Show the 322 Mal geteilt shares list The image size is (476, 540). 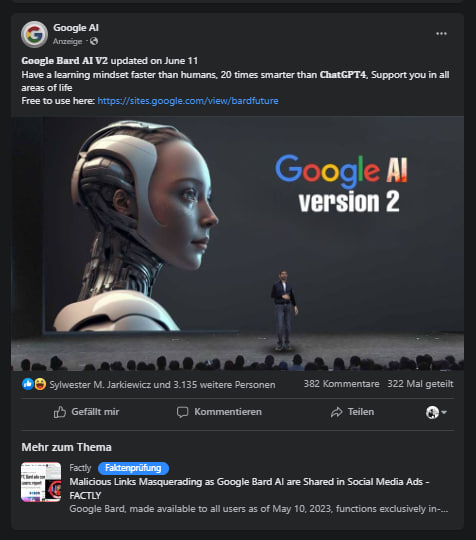tap(420, 384)
